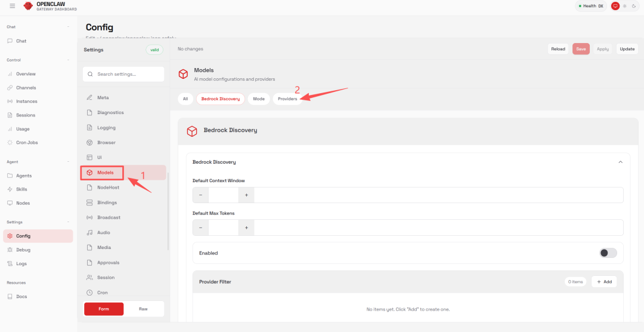Screen dimensions: 644x332
Task: Switch to the Mode tab
Action: tap(259, 99)
